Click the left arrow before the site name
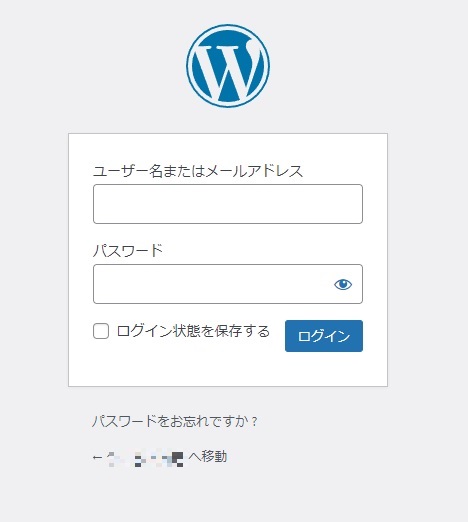 [97, 457]
